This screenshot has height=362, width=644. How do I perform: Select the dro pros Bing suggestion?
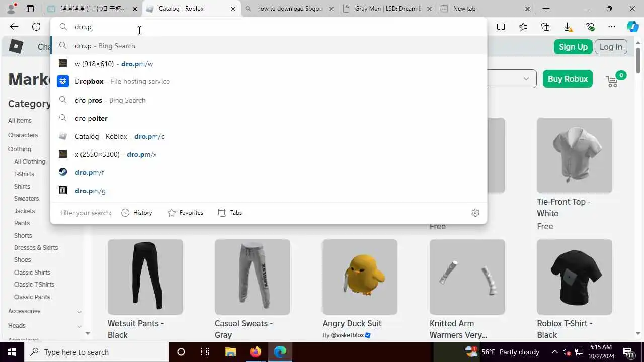[269, 100]
